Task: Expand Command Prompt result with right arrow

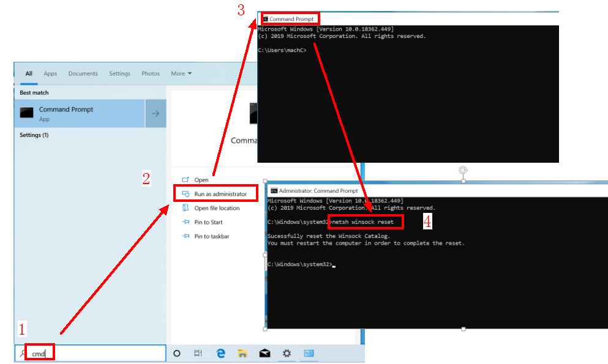Action: point(156,113)
